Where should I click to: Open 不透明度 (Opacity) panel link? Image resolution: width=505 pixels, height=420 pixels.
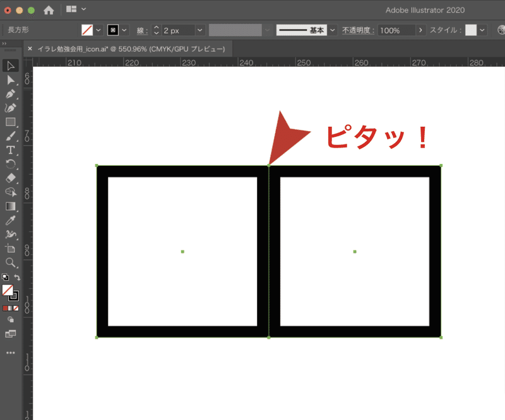pos(358,30)
